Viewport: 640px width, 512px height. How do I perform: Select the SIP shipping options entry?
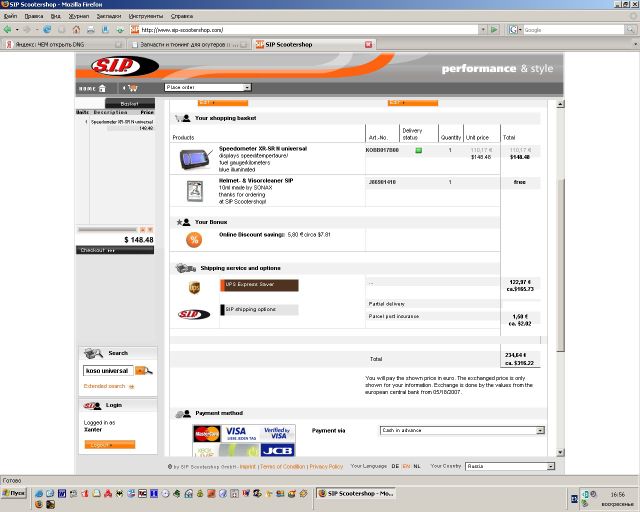[x=259, y=310]
